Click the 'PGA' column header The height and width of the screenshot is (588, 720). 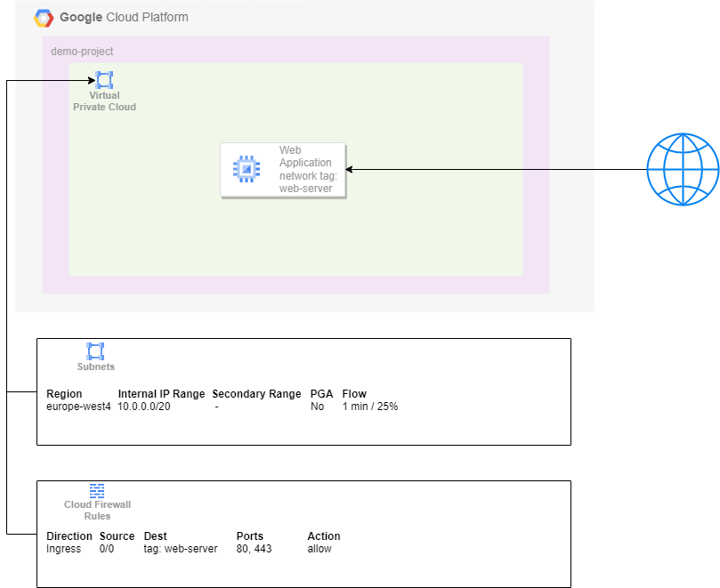[x=321, y=394]
